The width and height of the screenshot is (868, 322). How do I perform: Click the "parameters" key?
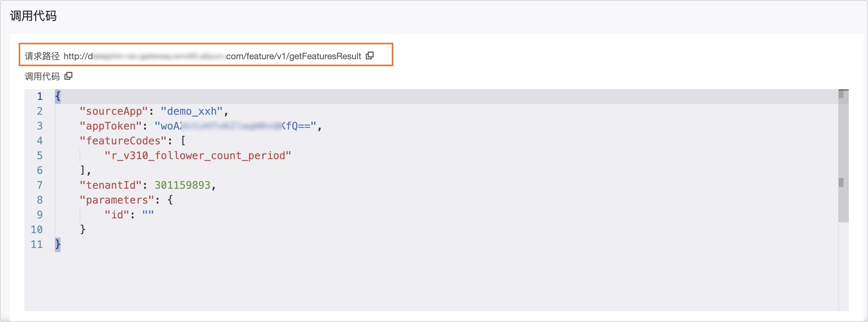[x=117, y=200]
